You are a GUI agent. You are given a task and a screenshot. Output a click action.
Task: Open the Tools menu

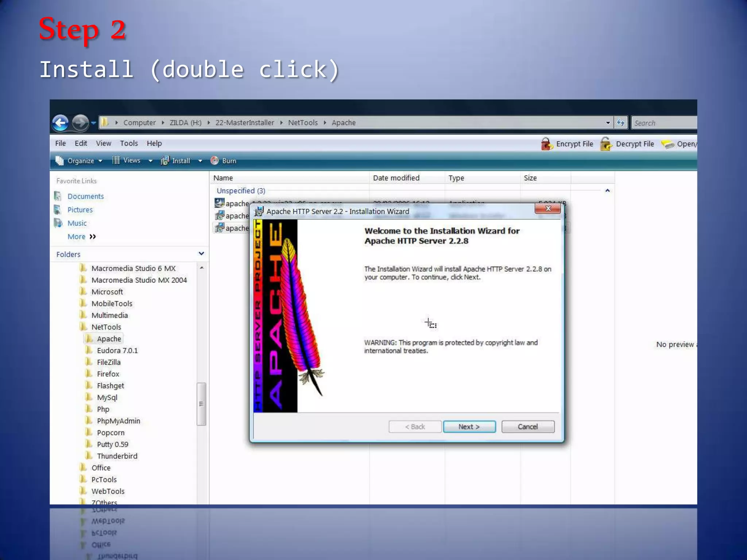tap(129, 143)
